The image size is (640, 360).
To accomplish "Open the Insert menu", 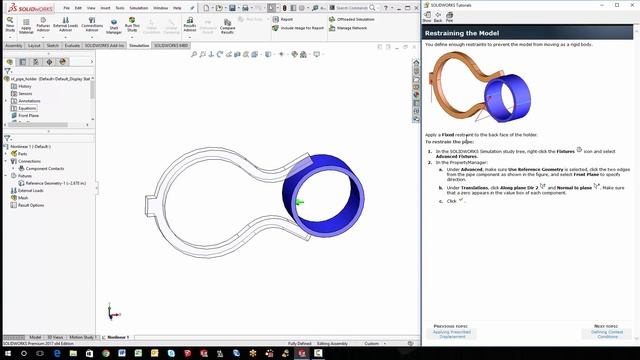I will (105, 8).
